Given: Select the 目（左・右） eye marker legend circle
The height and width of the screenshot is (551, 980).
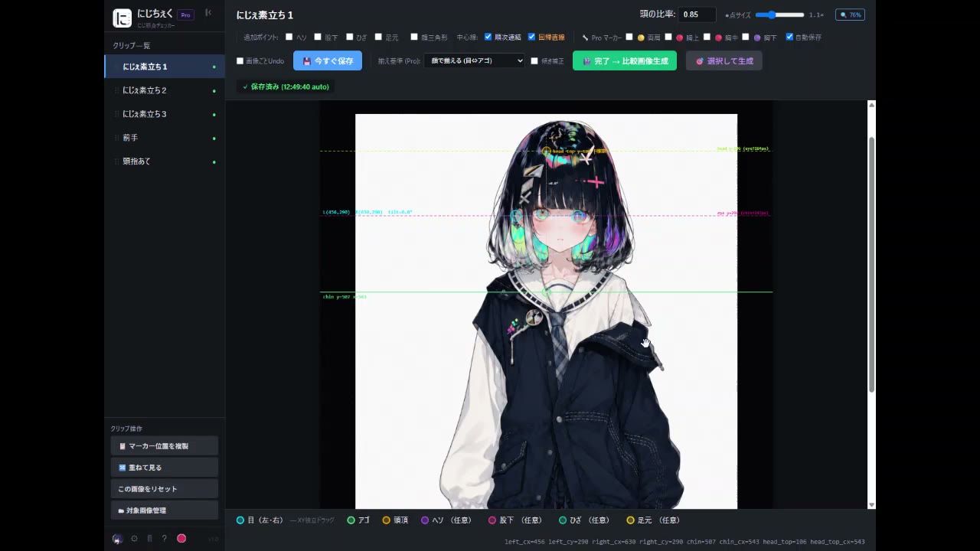Looking at the screenshot, I should tap(240, 520).
